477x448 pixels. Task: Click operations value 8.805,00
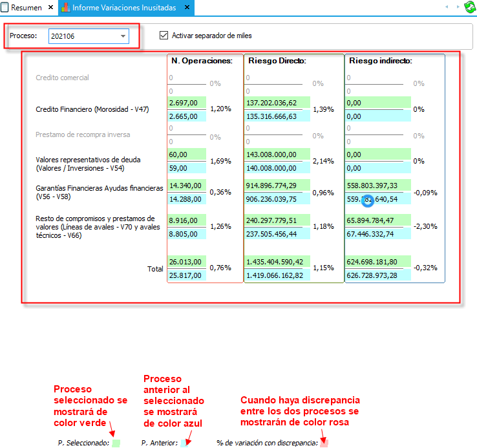pyautogui.click(x=187, y=234)
